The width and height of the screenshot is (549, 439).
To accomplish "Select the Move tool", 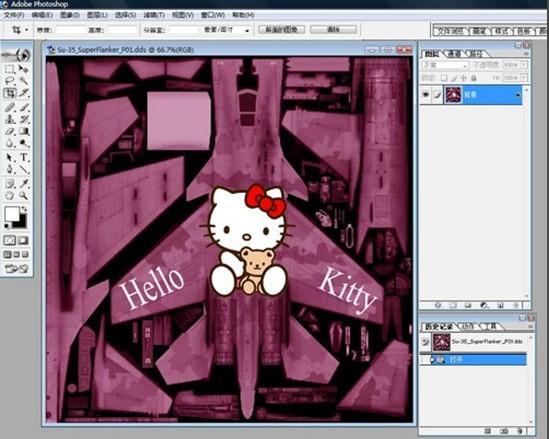I will point(23,69).
